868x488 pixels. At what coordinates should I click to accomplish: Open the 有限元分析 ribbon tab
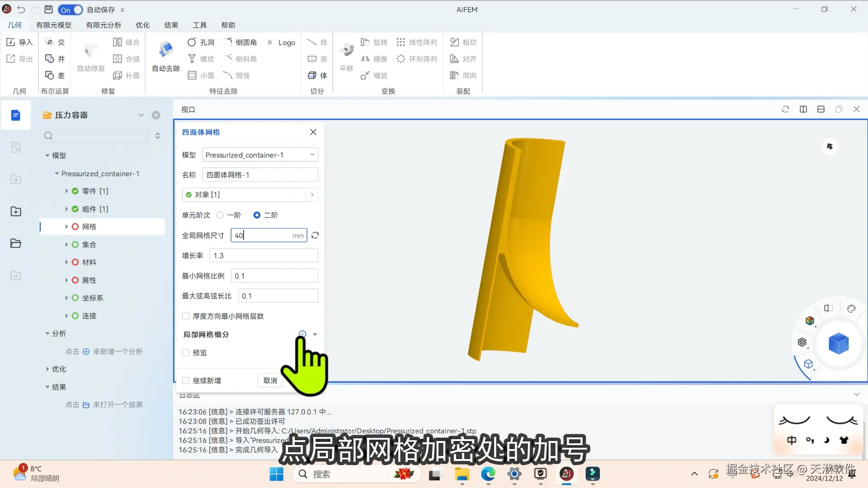104,25
